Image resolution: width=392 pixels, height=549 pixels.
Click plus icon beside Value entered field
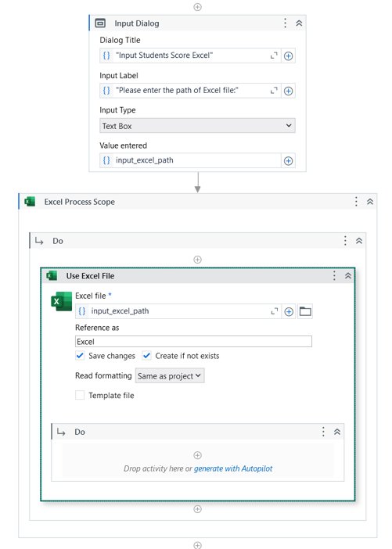click(x=288, y=160)
